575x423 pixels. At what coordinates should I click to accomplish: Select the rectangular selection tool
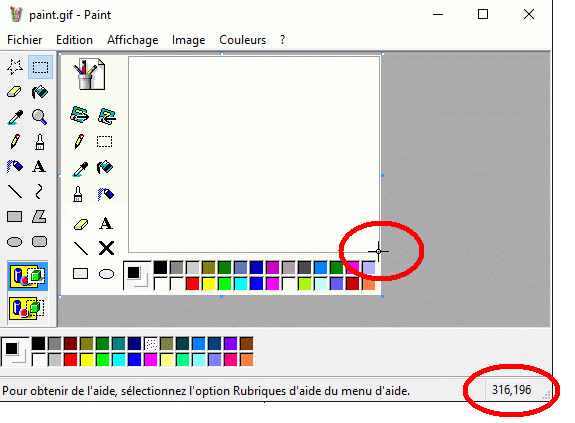[x=40, y=67]
